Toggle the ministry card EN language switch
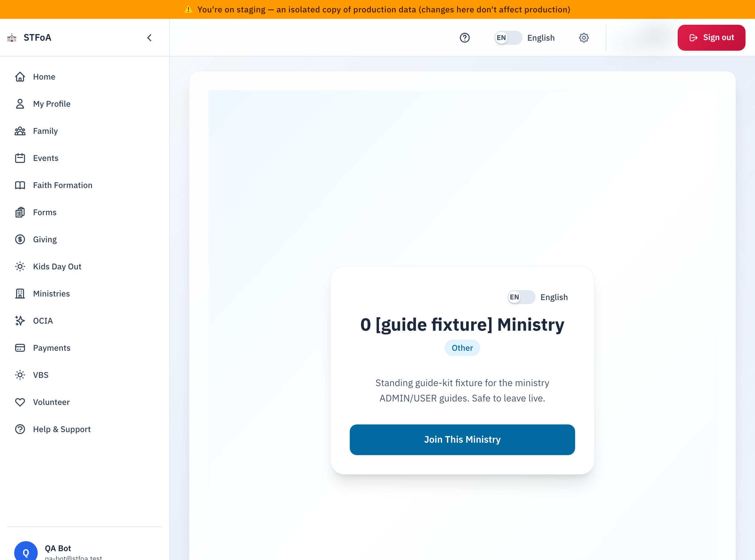Viewport: 755px width, 560px height. point(521,297)
